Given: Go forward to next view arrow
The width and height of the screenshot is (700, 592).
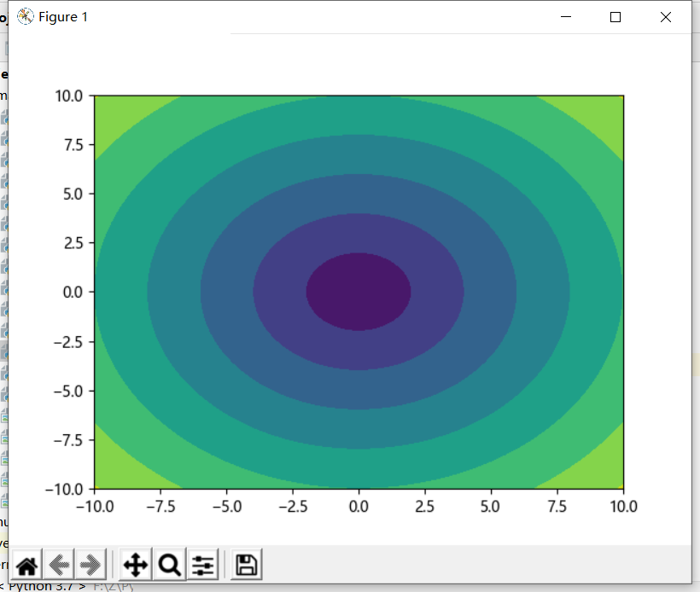Looking at the screenshot, I should point(90,565).
